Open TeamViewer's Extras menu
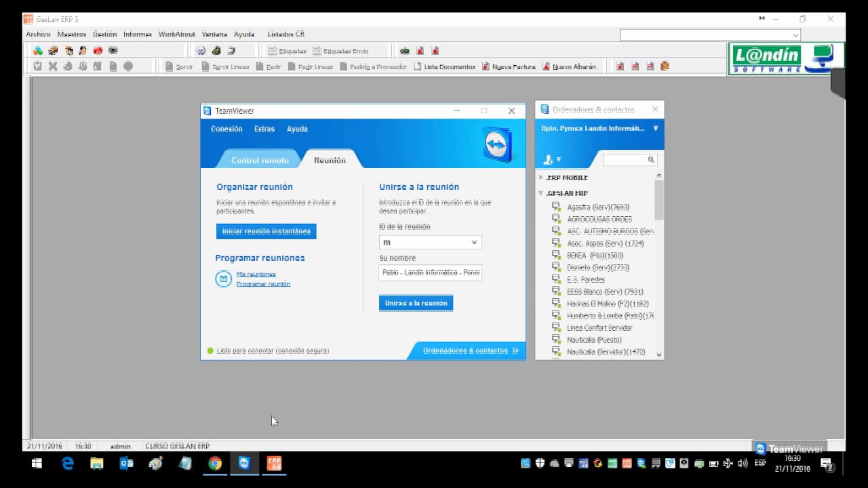The height and width of the screenshot is (488, 868). (264, 129)
